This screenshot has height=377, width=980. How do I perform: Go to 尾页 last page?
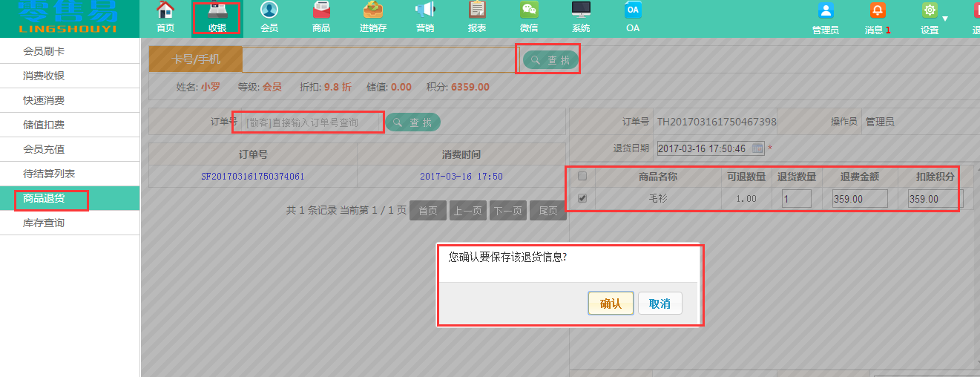pos(548,211)
